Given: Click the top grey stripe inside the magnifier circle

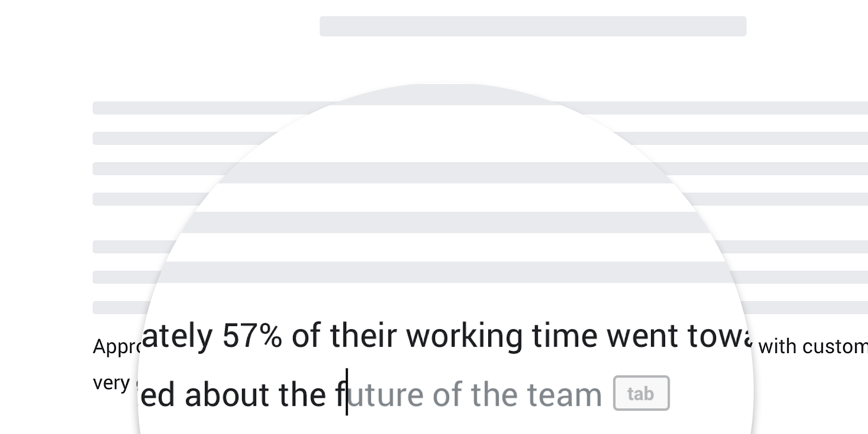Looking at the screenshot, I should point(445,95).
